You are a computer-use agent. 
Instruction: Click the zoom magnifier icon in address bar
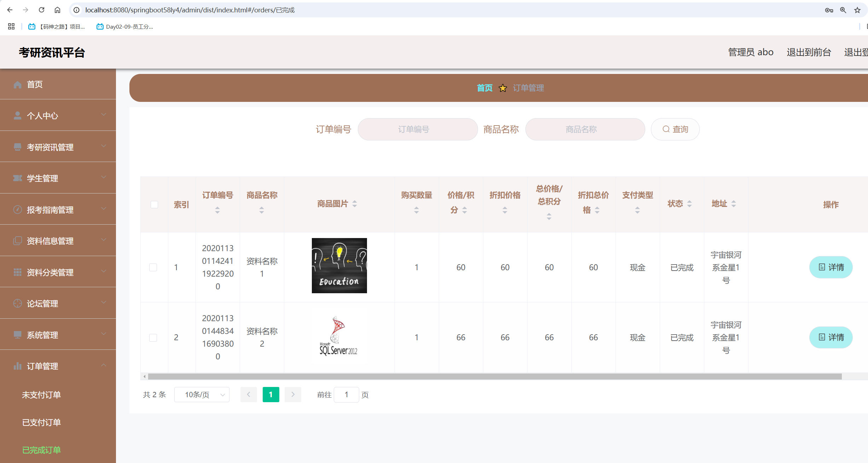[843, 10]
